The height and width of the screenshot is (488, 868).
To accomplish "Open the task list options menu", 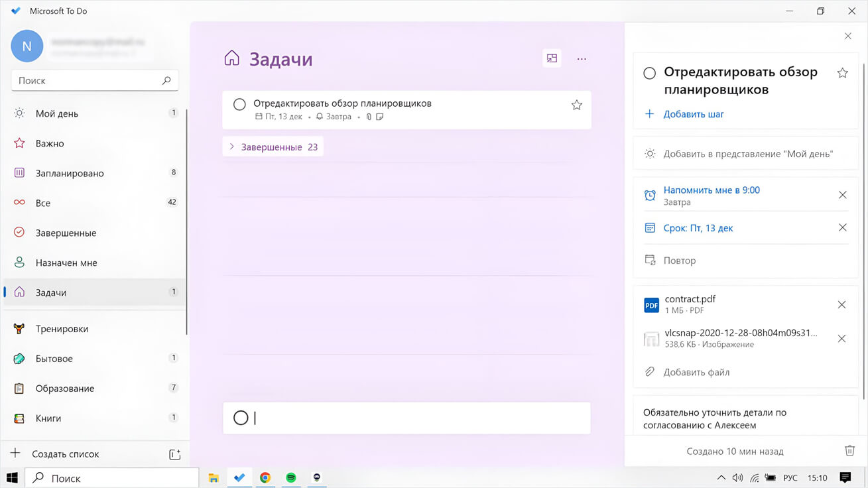I will tap(582, 58).
